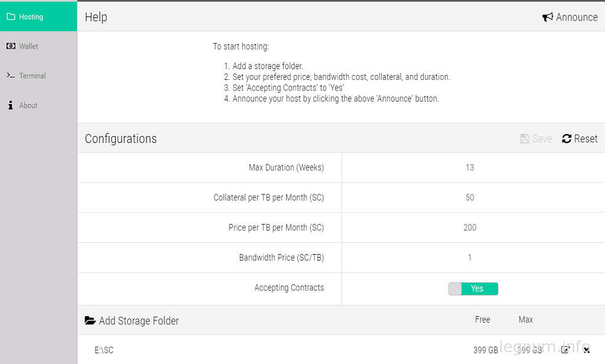
Task: Click help step about clicking the 'Announce' button
Action: pos(336,99)
